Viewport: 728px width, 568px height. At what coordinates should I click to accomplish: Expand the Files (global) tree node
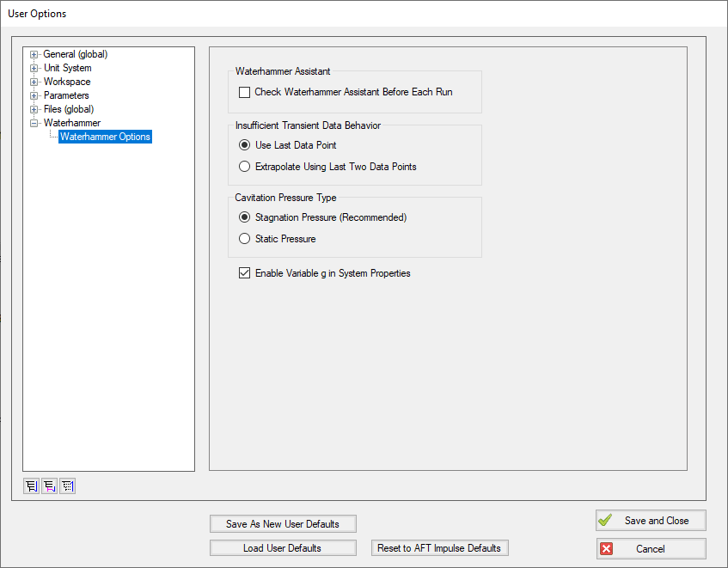coord(34,109)
